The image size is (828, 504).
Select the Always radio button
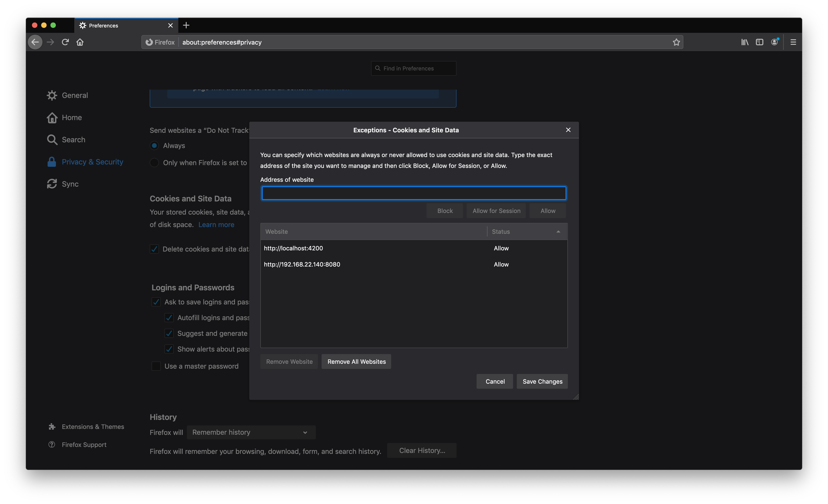coord(154,146)
